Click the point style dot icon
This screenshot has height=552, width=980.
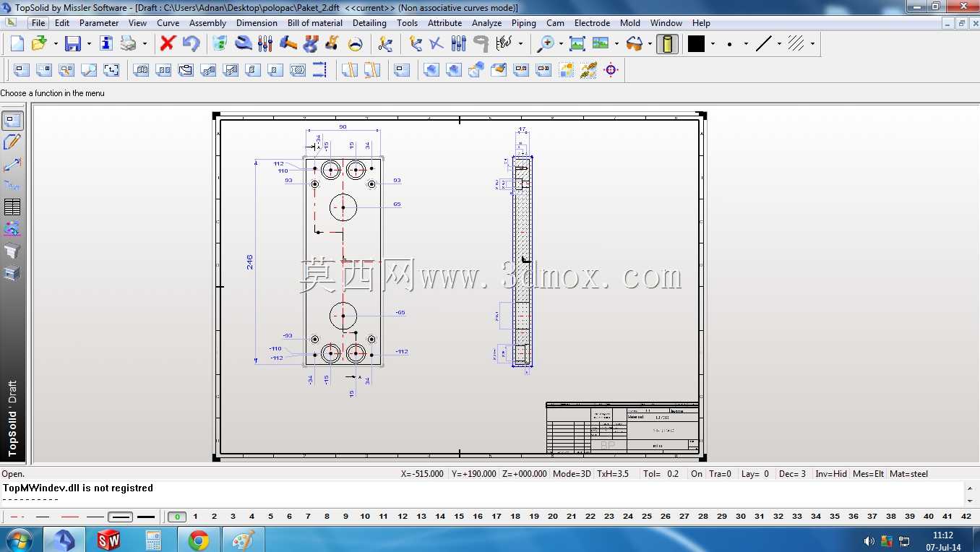(x=729, y=44)
